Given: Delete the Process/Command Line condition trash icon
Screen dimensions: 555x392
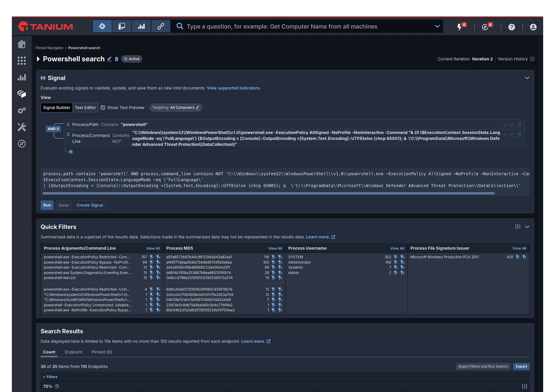Looking at the screenshot, I should point(519,135).
